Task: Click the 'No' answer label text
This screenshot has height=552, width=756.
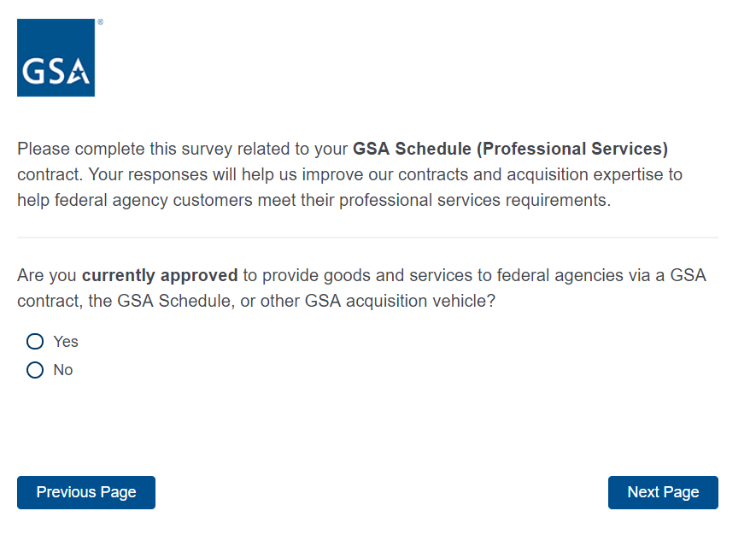Action: pos(63,370)
